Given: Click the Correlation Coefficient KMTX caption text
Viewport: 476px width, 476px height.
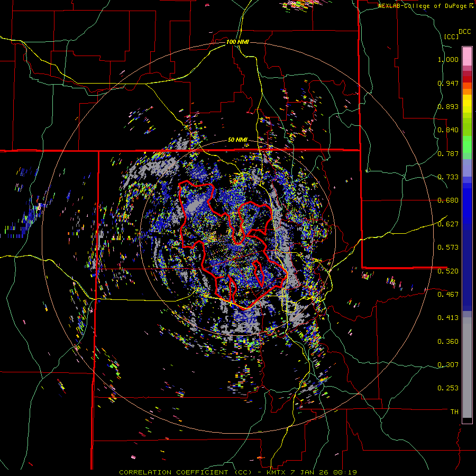Looking at the screenshot, I should 237,472.
